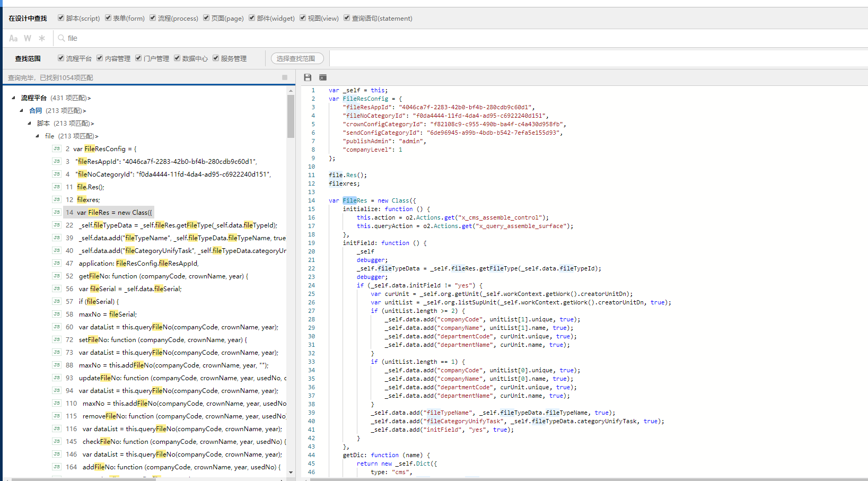Click the JS icon beside 'removeFileNo: function' result
Screen dimensions: 868x481
tap(57, 416)
